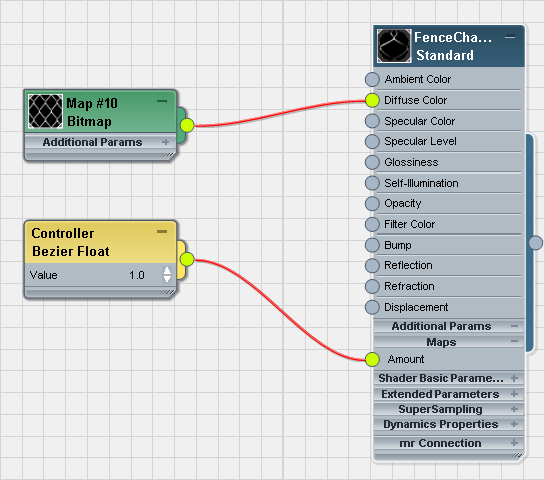Image resolution: width=545 pixels, height=480 pixels.
Task: Click the Bump input socket
Action: coord(372,245)
